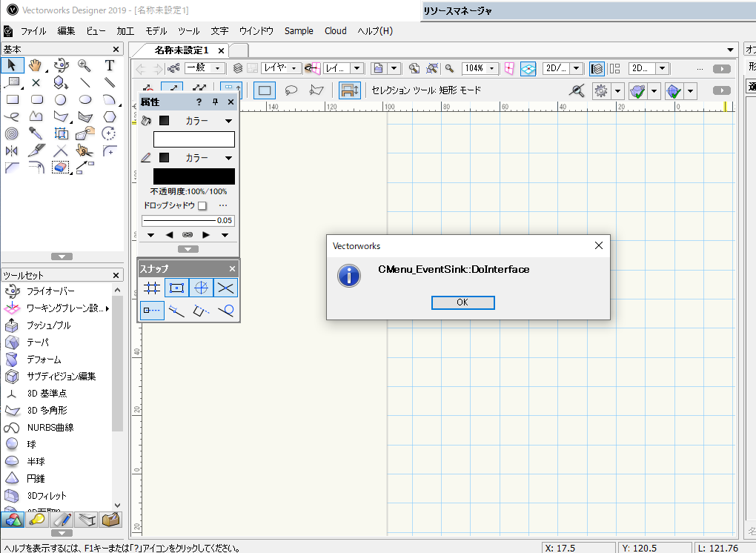756x553 pixels.
Task: Open the 104% zoom dropdown
Action: (x=480, y=68)
